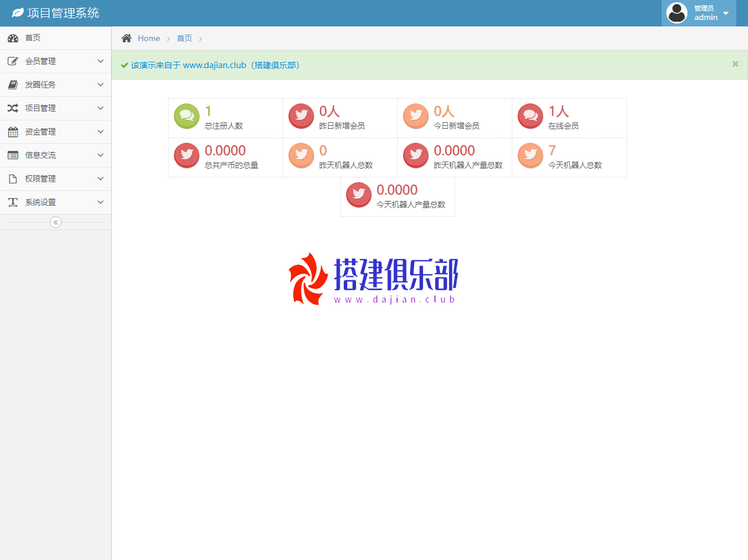Collapse the sidebar with double-chevron button
The width and height of the screenshot is (748, 560).
click(56, 222)
